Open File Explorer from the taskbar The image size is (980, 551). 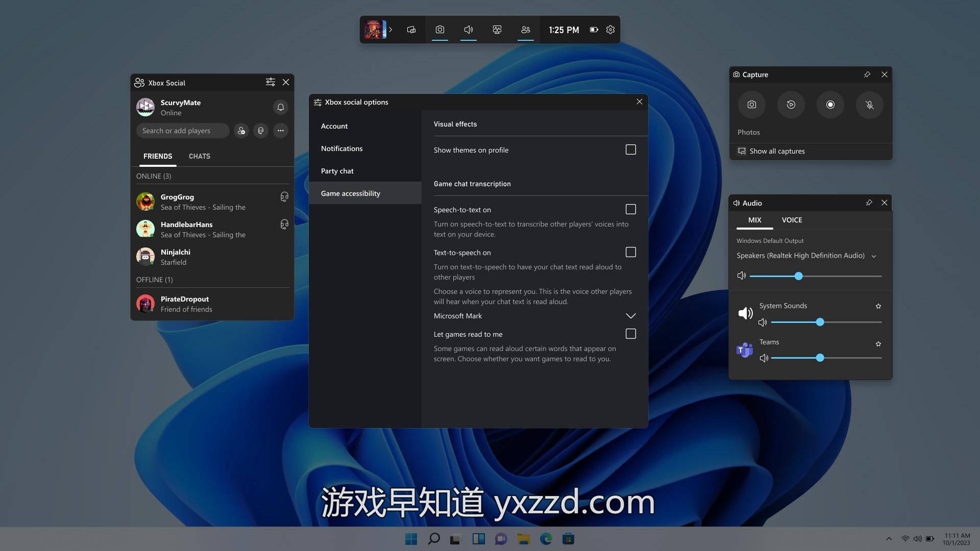(523, 539)
